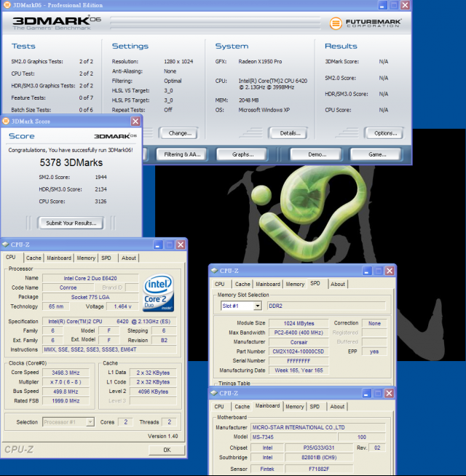Switch to Cache tab in CPU-Z processor window
The image size is (466, 476).
point(33,258)
